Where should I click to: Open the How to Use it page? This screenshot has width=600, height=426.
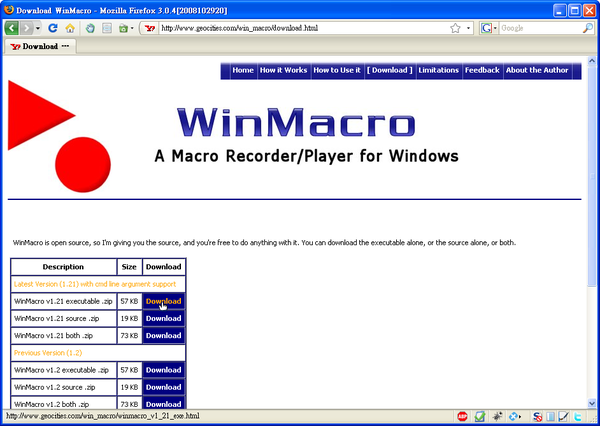[x=337, y=70]
